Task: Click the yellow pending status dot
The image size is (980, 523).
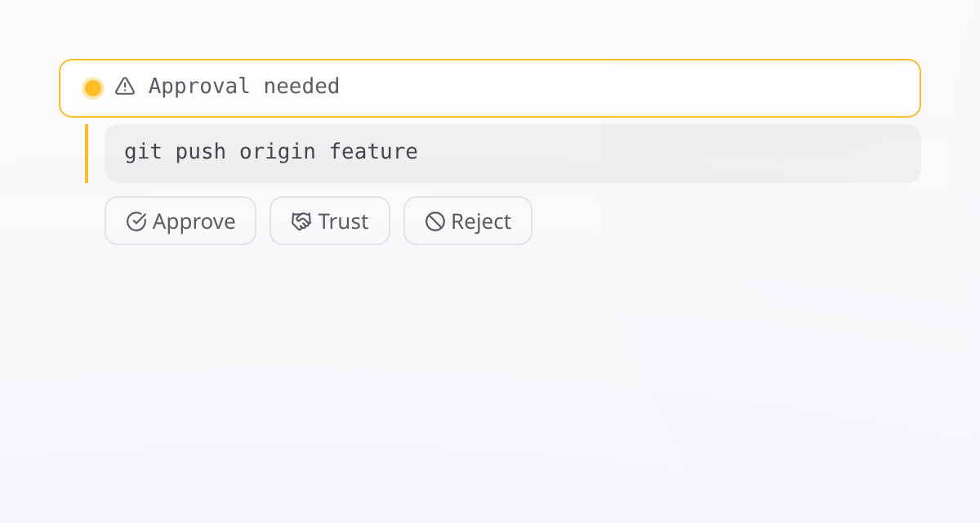Action: [x=93, y=87]
